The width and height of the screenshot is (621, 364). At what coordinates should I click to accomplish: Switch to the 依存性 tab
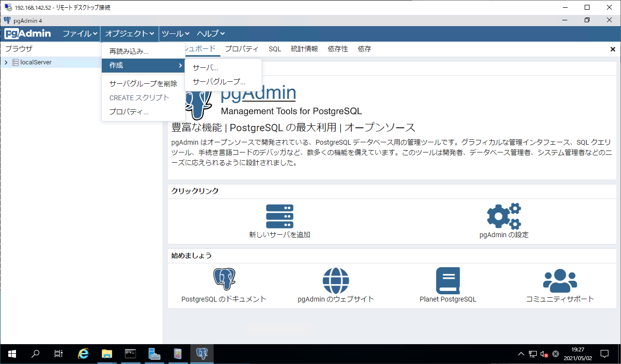pos(338,49)
